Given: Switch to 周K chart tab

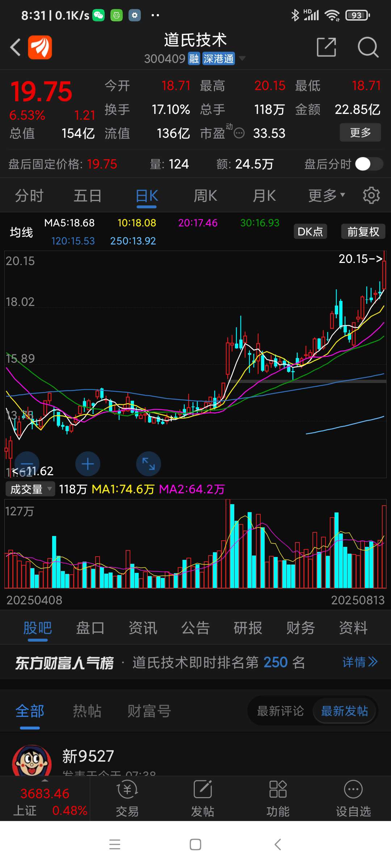Looking at the screenshot, I should [205, 196].
